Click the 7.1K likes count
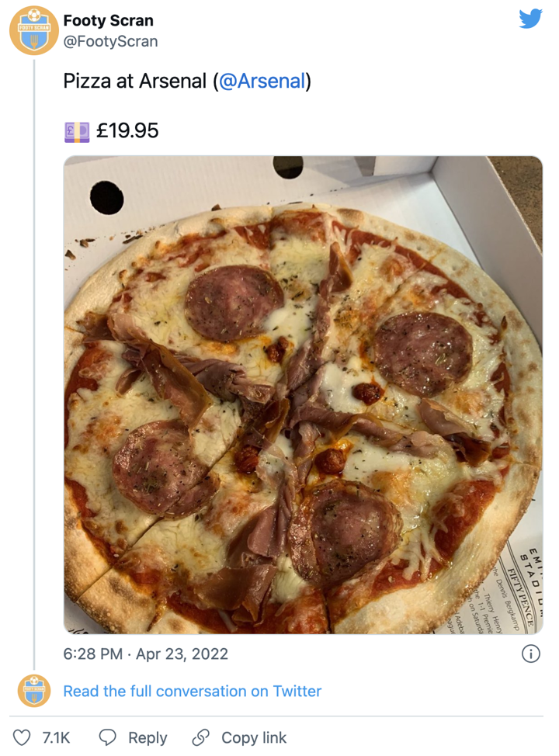 (x=56, y=737)
